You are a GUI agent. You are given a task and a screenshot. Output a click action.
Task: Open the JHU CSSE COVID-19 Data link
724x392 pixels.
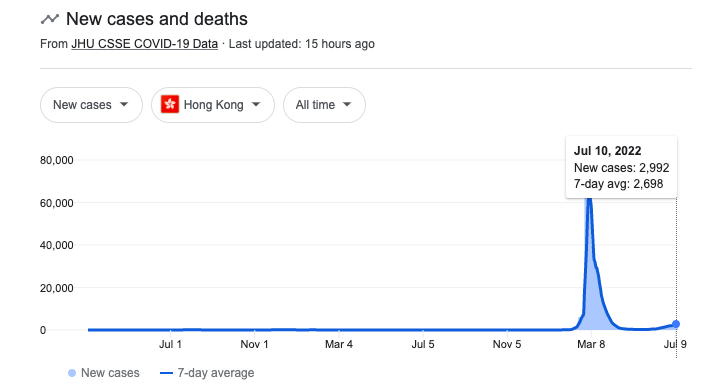point(145,44)
